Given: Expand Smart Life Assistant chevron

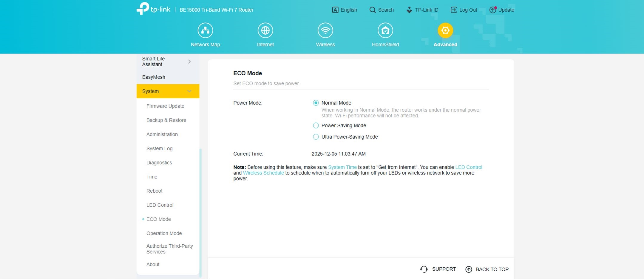Looking at the screenshot, I should coord(189,62).
